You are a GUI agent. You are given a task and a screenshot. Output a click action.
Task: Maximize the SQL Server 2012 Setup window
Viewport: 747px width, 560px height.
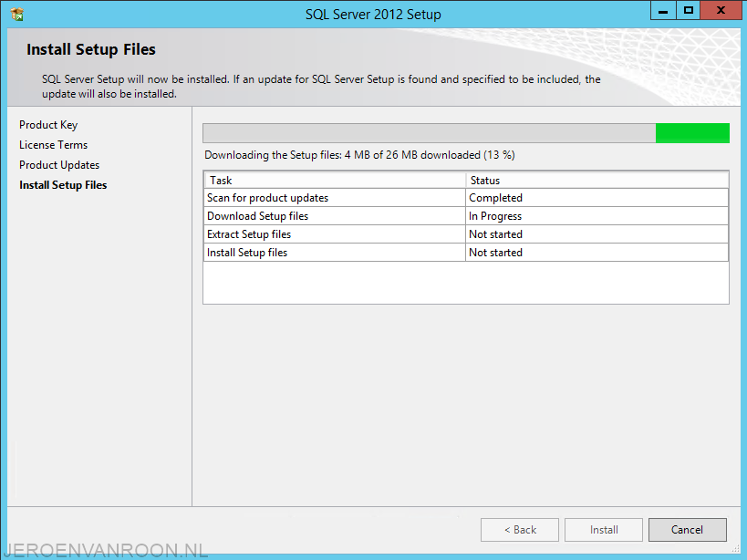(x=689, y=10)
